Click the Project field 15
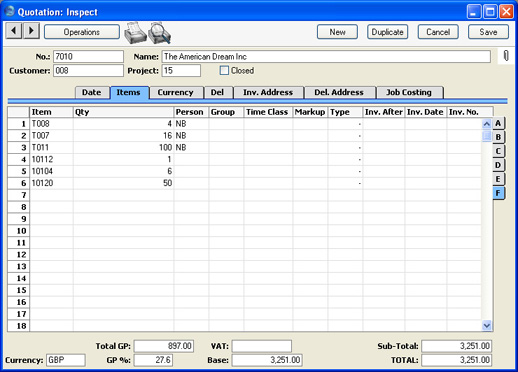Screen dimensions: 518x372 point(181,71)
